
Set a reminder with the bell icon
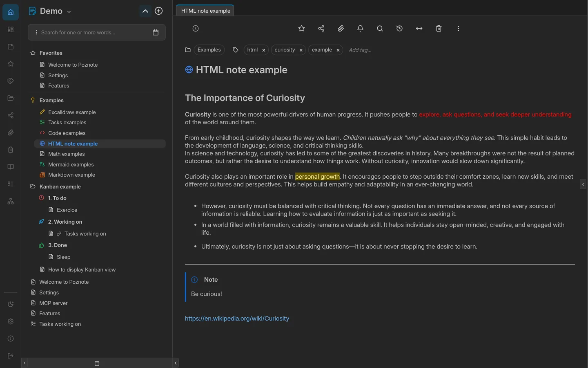(x=360, y=29)
